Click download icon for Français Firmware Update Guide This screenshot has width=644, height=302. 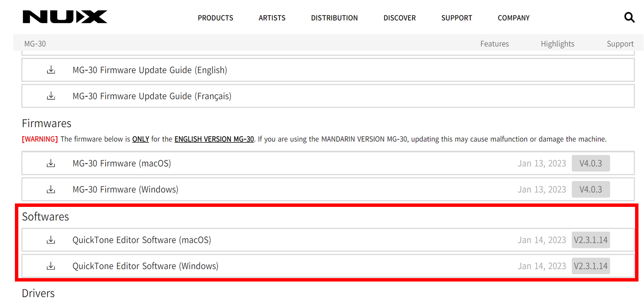(x=51, y=96)
